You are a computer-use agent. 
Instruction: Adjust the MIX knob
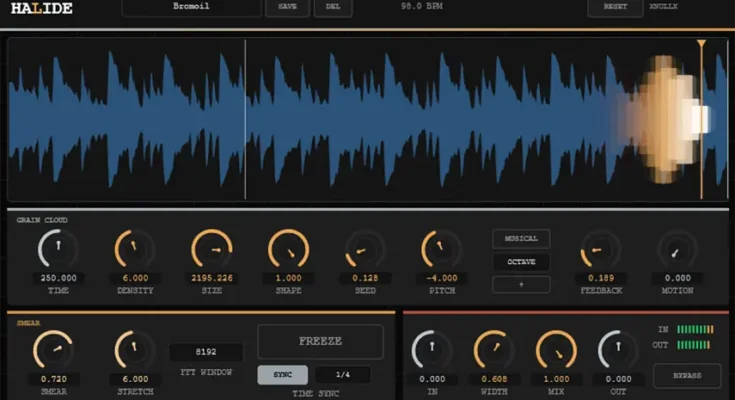(x=556, y=350)
